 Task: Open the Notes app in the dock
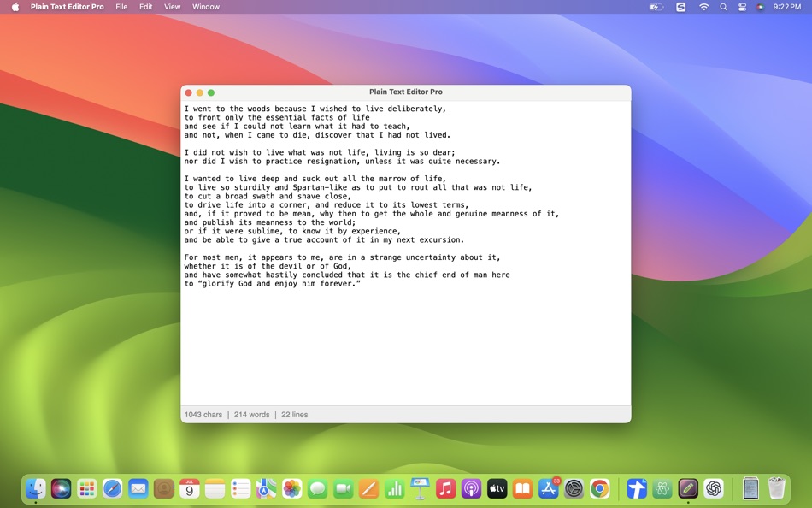pyautogui.click(x=215, y=488)
